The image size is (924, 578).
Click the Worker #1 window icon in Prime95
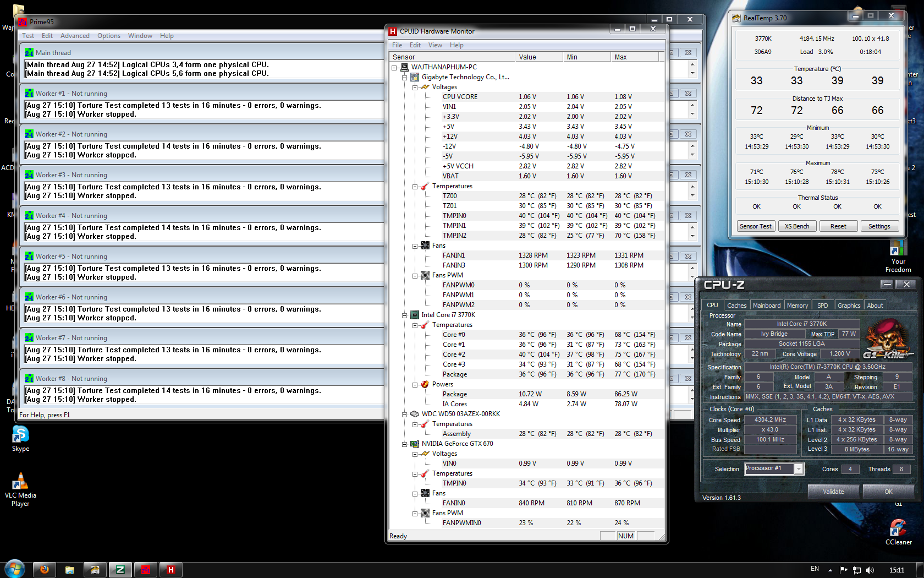click(x=29, y=94)
